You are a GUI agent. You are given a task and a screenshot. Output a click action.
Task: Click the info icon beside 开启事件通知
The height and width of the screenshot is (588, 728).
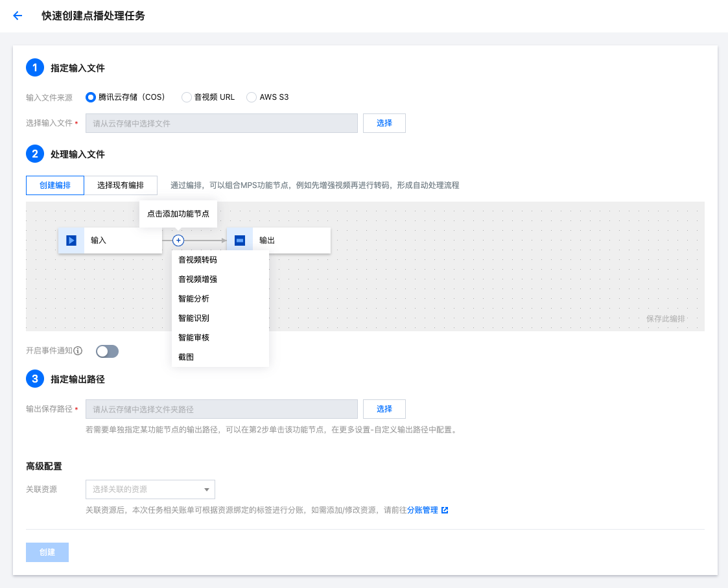click(x=78, y=351)
